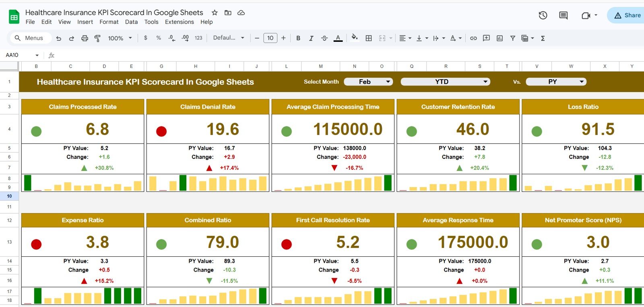The height and width of the screenshot is (307, 644).
Task: Open the Help menu
Action: (x=206, y=22)
